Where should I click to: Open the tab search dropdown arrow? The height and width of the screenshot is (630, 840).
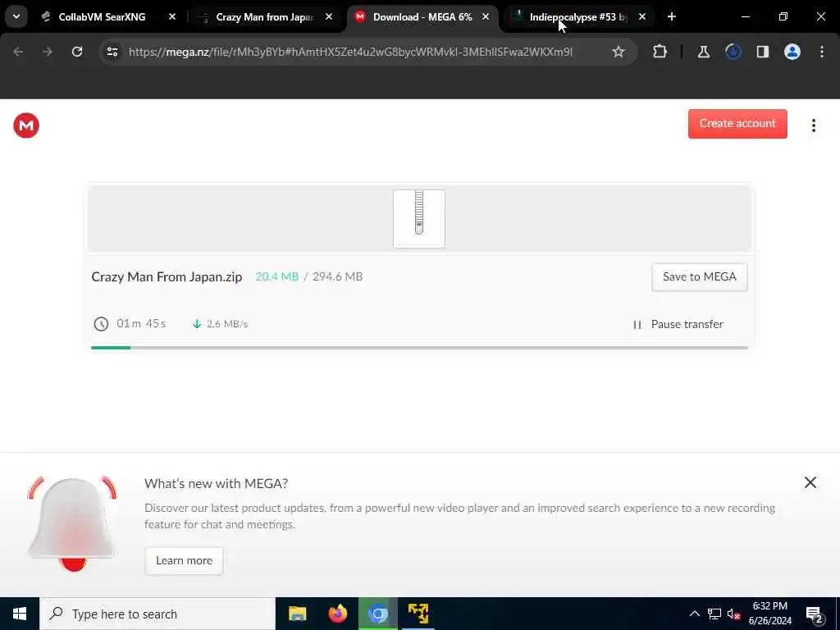click(x=16, y=16)
